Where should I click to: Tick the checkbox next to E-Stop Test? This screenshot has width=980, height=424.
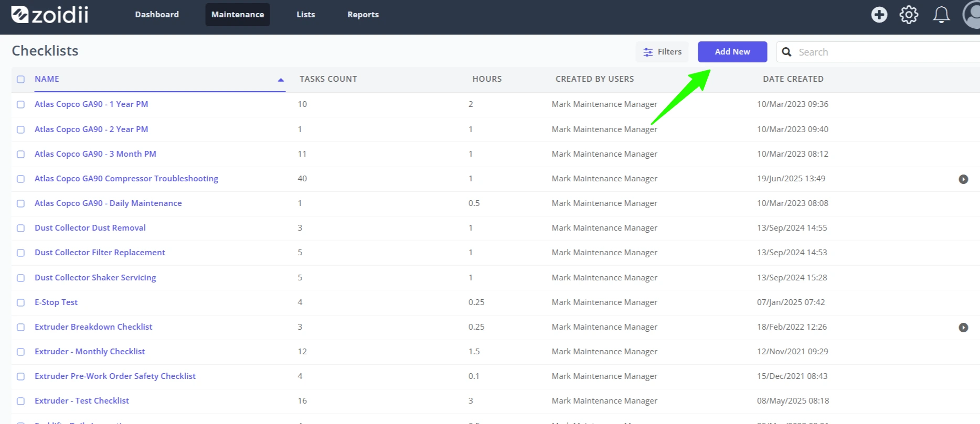point(20,302)
